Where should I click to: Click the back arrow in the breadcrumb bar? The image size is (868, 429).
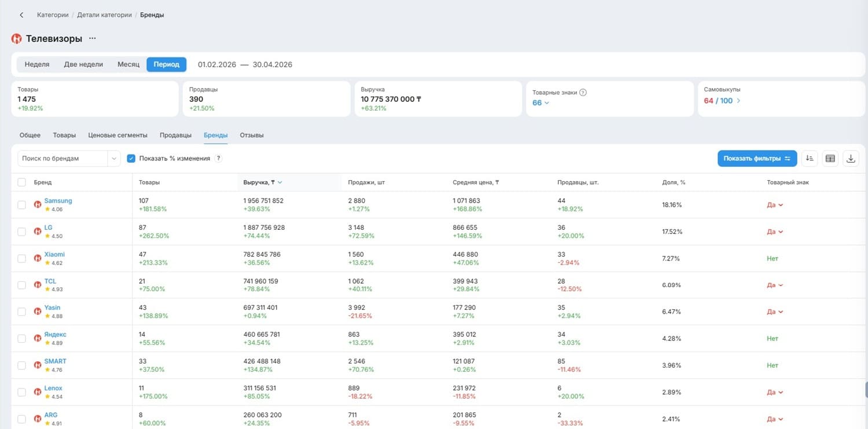coord(21,15)
